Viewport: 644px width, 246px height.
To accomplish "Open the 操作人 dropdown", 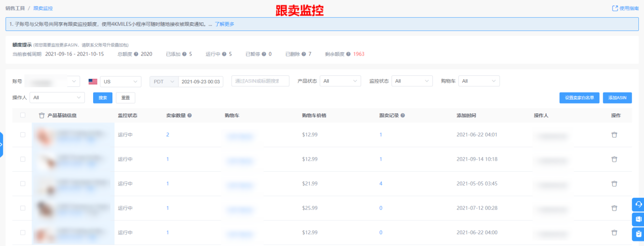I will [57, 98].
